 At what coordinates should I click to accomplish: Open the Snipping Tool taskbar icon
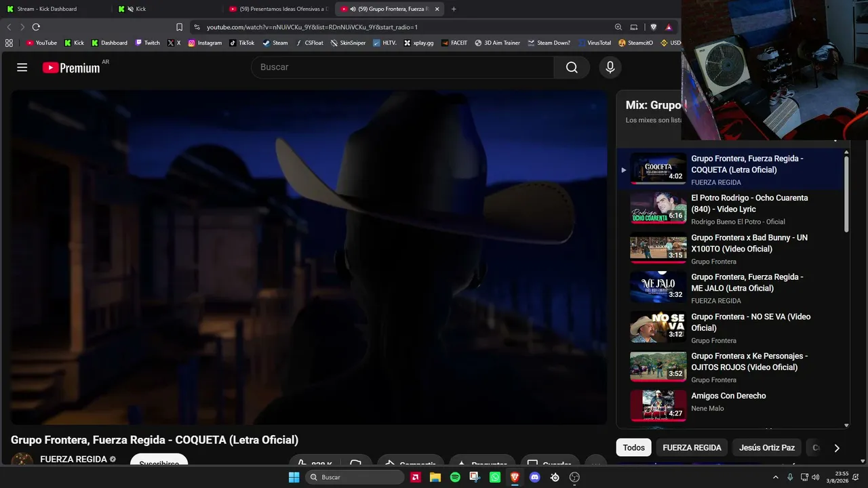tap(475, 477)
